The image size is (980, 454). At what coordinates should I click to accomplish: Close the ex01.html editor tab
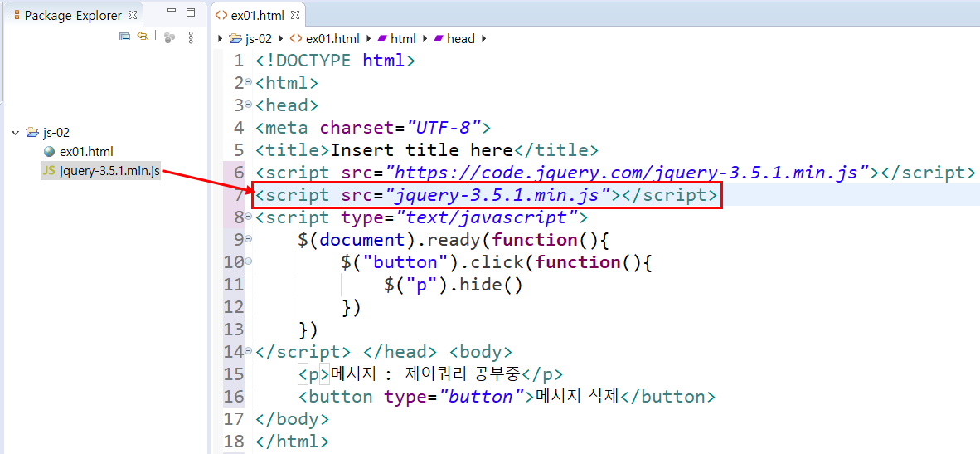point(296,14)
